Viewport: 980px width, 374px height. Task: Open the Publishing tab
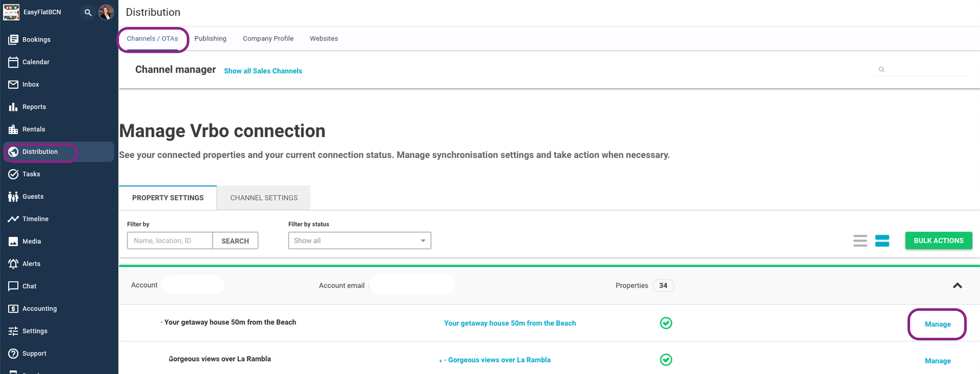point(210,39)
